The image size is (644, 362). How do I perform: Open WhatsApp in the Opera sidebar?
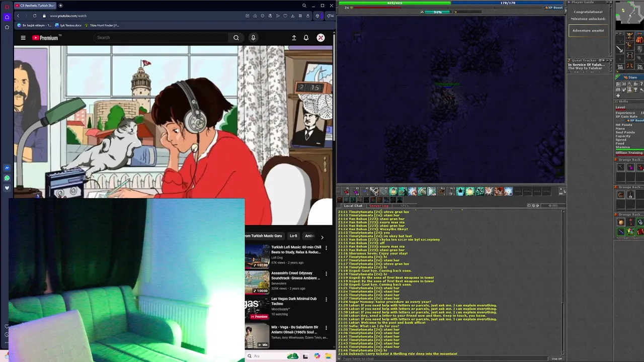[x=7, y=178]
